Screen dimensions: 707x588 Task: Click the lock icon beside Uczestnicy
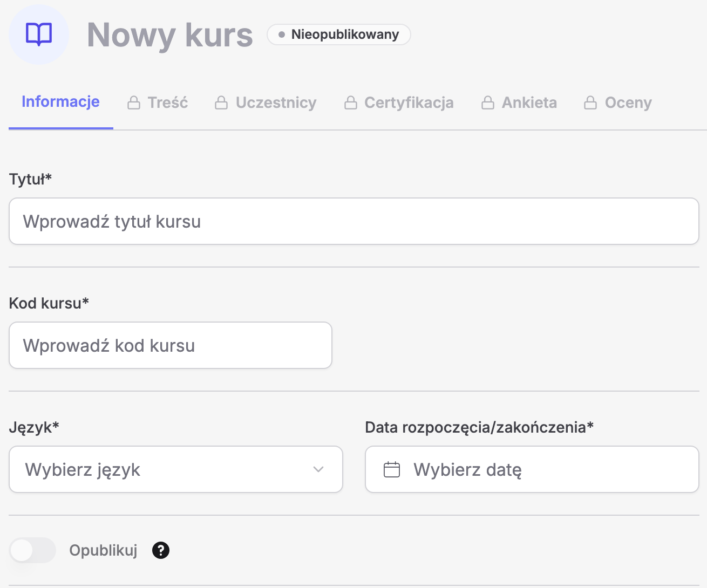point(221,102)
